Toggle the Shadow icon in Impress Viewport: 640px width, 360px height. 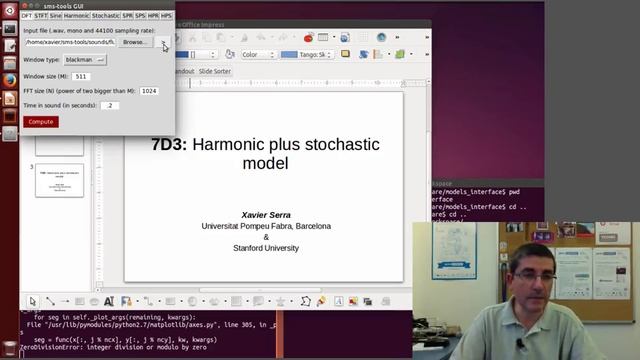345,54
